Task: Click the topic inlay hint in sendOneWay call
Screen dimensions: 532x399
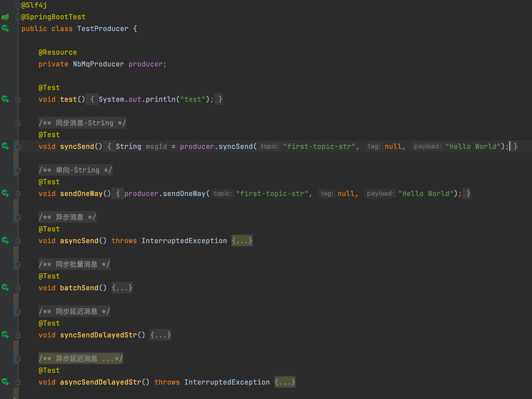Action: pos(222,194)
